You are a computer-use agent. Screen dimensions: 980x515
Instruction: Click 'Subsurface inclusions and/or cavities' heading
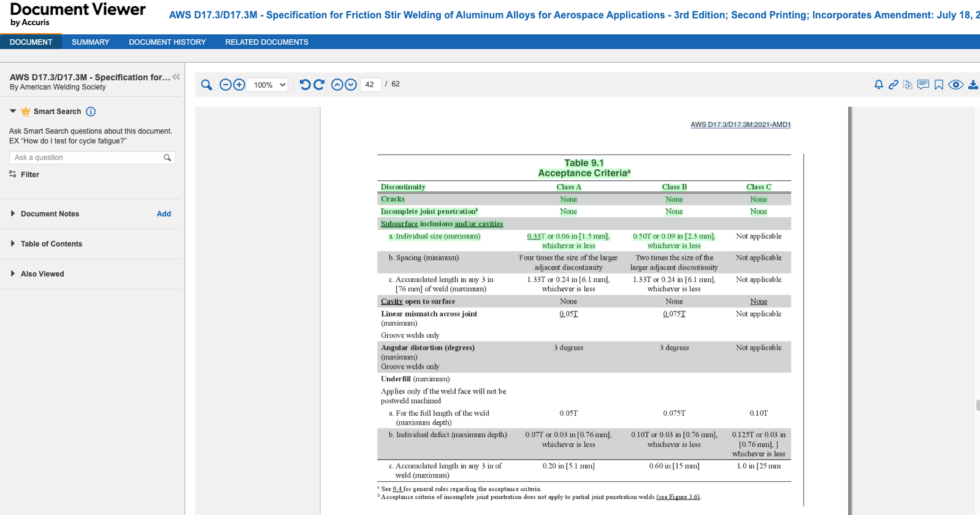pyautogui.click(x=442, y=224)
